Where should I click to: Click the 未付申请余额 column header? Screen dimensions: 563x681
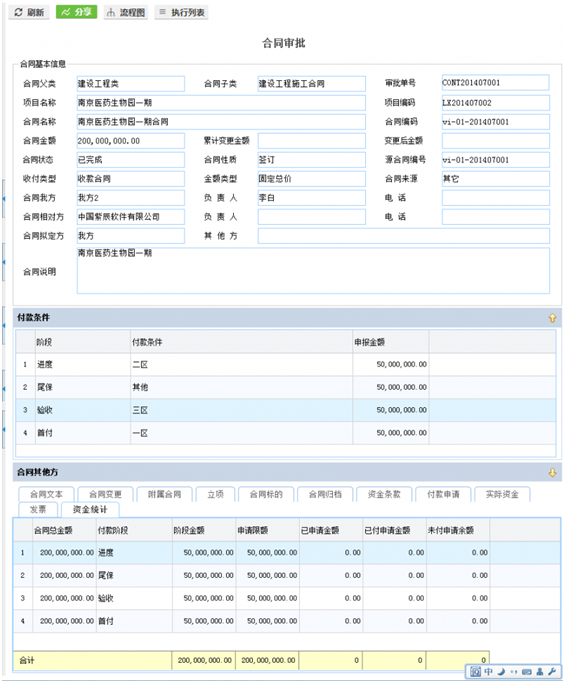(458, 530)
